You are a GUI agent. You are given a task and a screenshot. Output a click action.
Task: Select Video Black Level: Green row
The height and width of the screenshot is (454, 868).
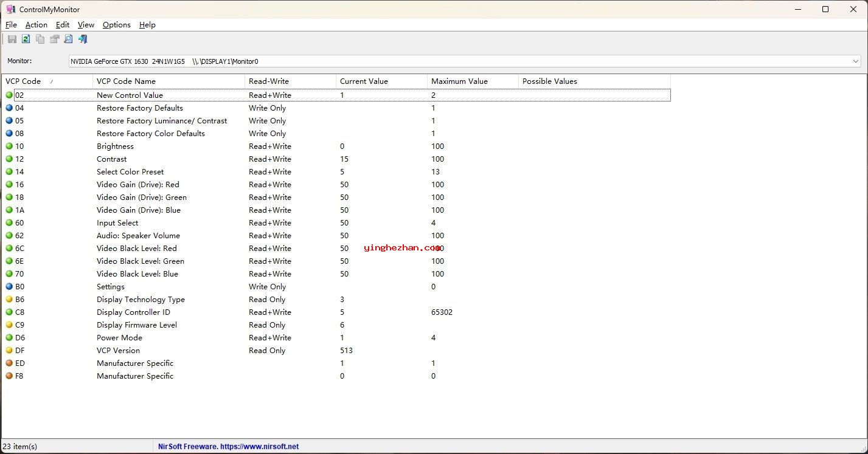(x=336, y=261)
